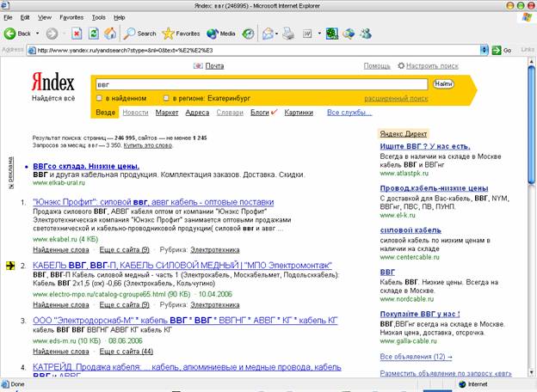Open the Back button history dropdown arrow
Viewport: 537px width, 392px height.
37,34
